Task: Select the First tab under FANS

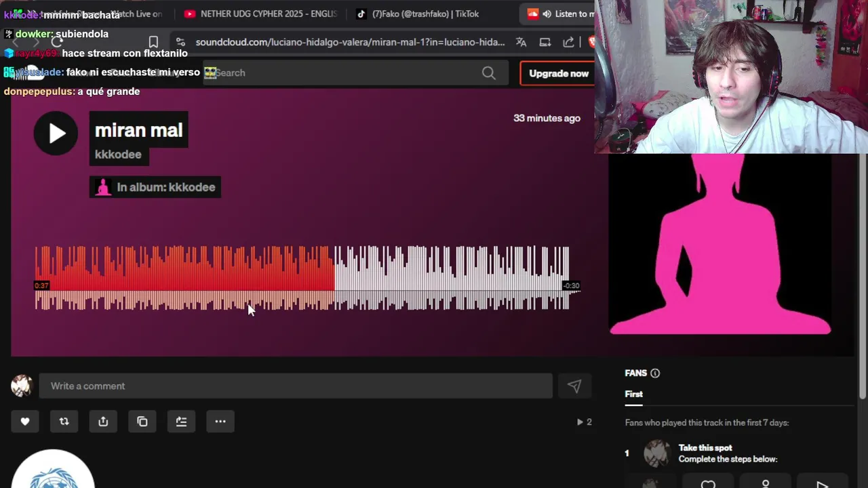Action: pos(634,394)
